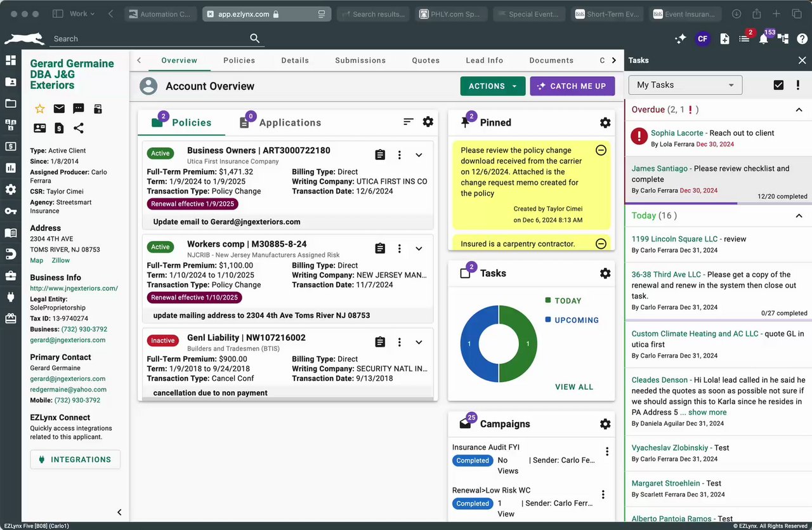812x530 pixels.
Task: Open three-dot menu for Insurance Audit FYI campaign
Action: pos(607,452)
